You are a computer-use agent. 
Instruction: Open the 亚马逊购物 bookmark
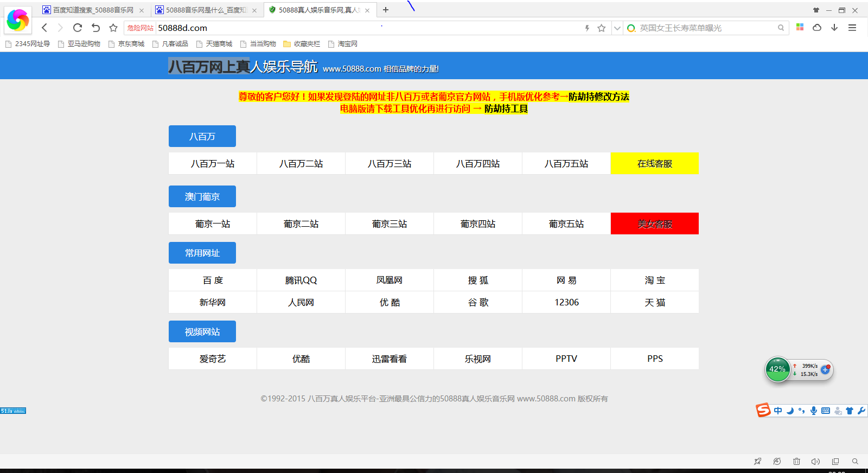(79, 44)
